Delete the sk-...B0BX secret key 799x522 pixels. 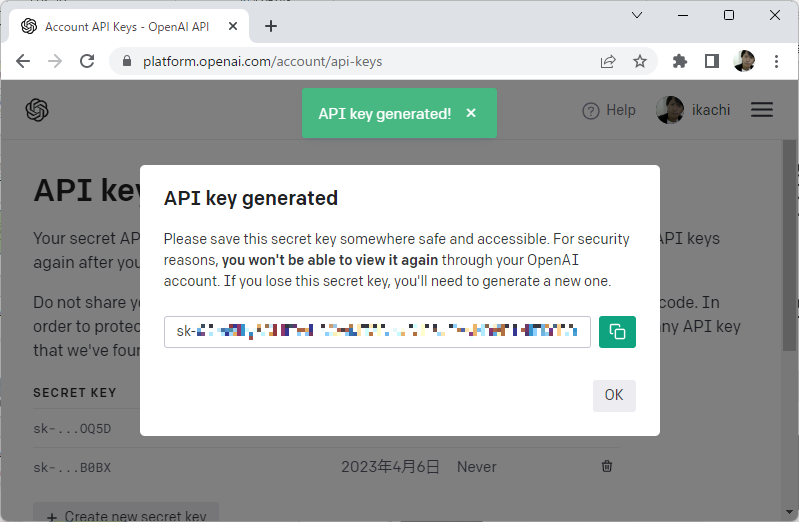(607, 466)
